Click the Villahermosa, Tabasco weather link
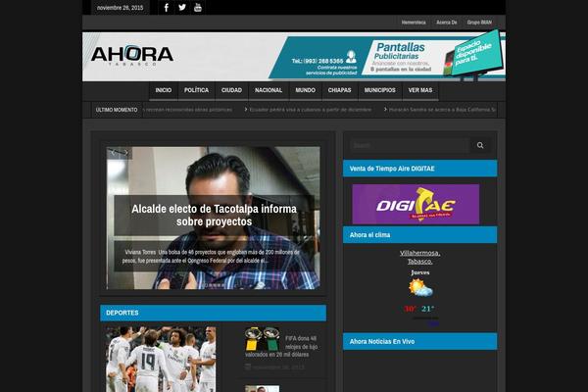588x392 pixels. (420, 257)
